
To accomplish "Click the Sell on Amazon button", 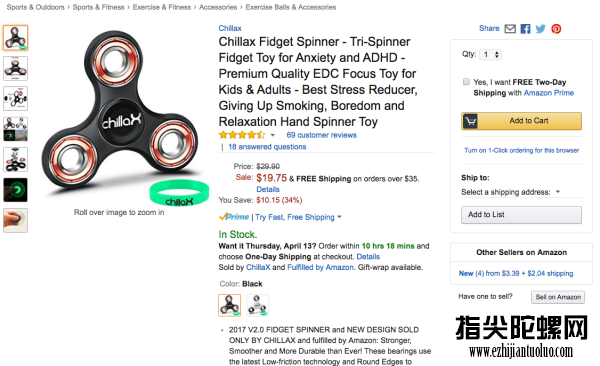I will point(558,297).
